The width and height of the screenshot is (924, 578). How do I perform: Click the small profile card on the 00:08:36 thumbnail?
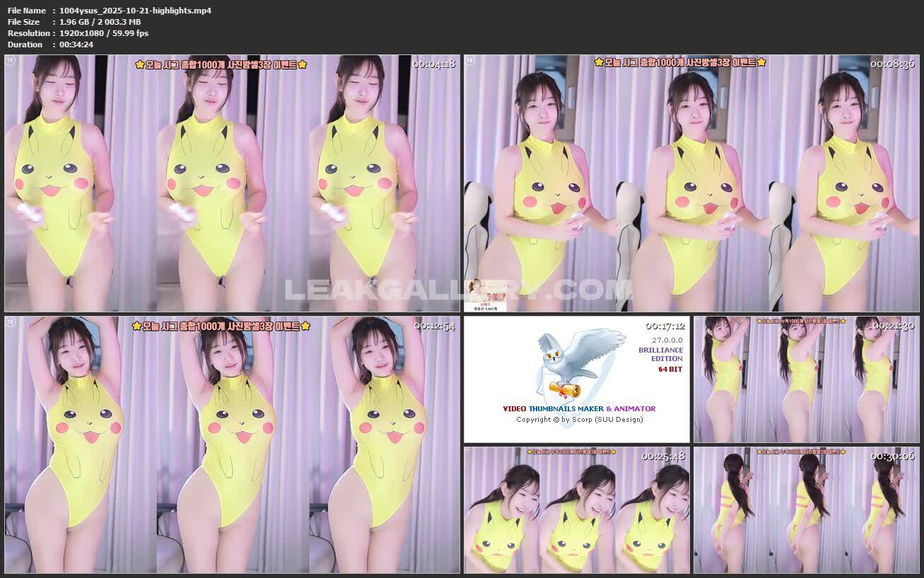[x=486, y=296]
